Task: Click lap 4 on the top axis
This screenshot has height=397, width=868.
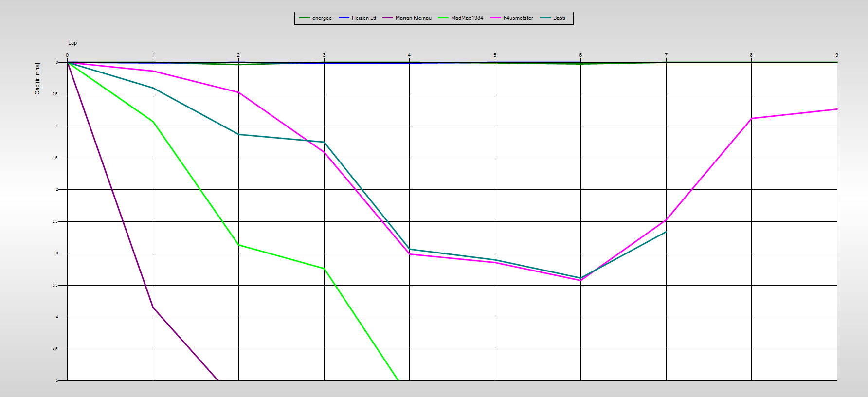Action: [x=409, y=55]
